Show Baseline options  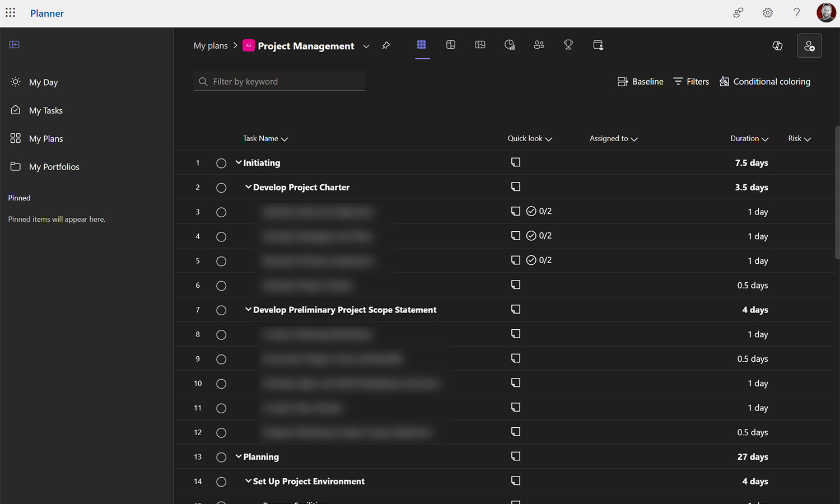coord(640,81)
